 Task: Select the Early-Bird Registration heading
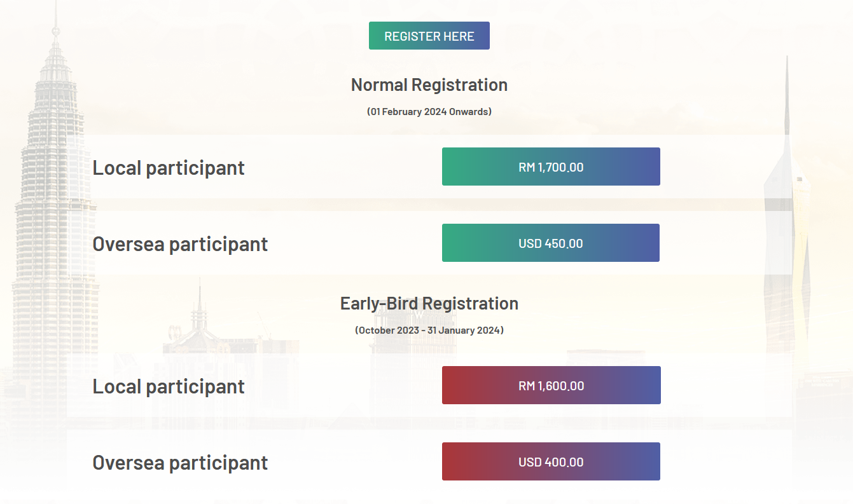[429, 303]
